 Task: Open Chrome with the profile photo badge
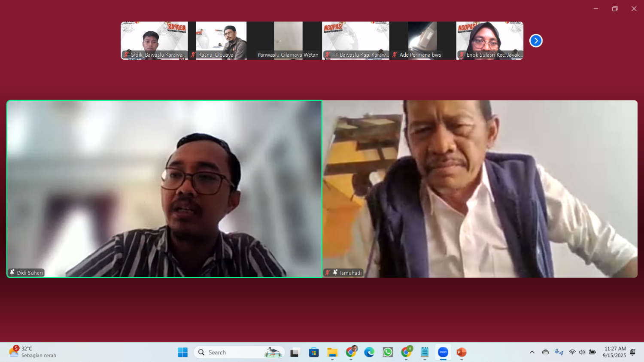(x=351, y=352)
